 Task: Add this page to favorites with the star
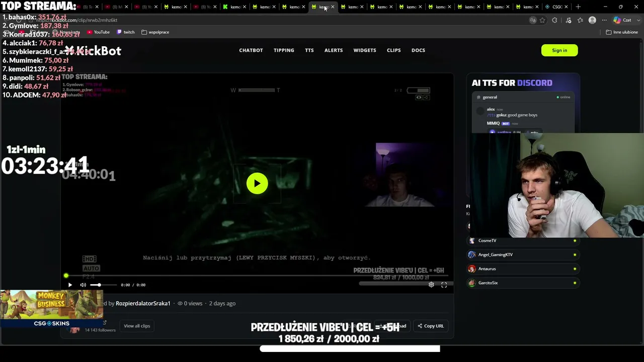click(x=542, y=20)
